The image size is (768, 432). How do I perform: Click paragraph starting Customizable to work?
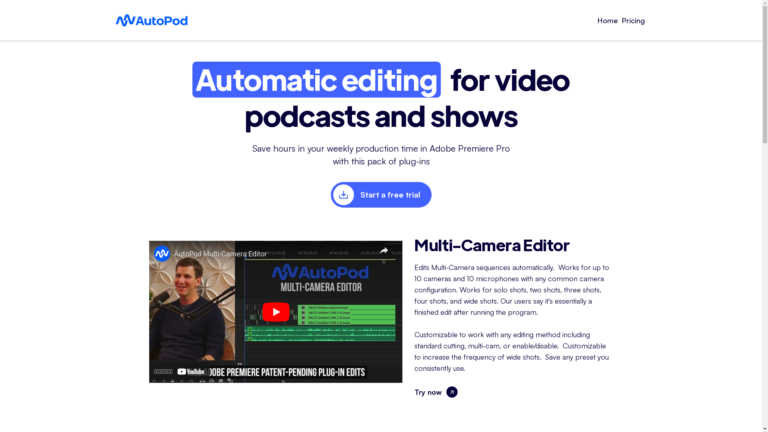click(512, 352)
